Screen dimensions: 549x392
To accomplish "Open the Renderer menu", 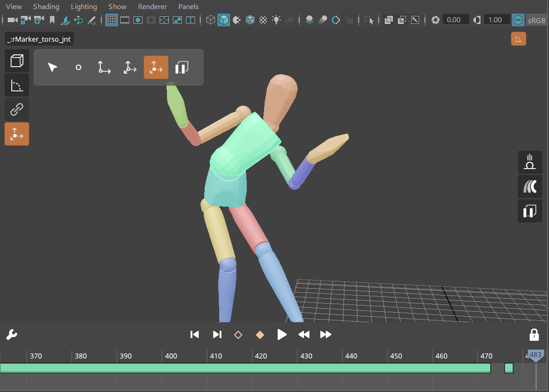I will pyautogui.click(x=152, y=7).
